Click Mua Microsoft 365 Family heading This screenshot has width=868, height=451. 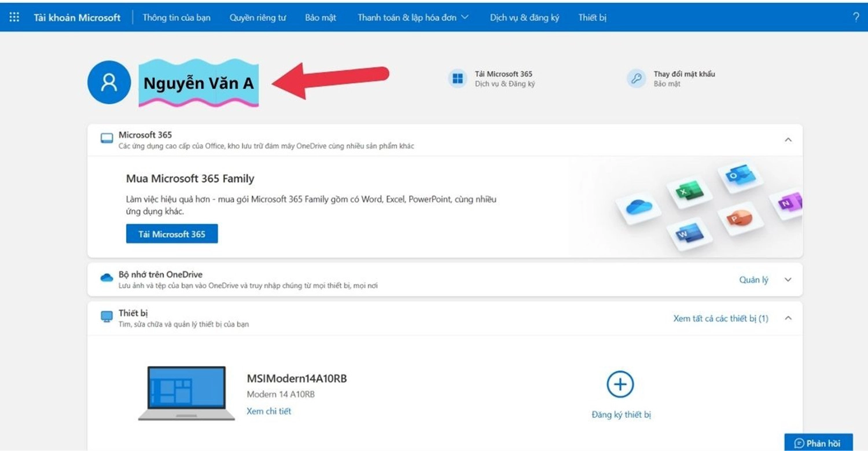click(190, 178)
